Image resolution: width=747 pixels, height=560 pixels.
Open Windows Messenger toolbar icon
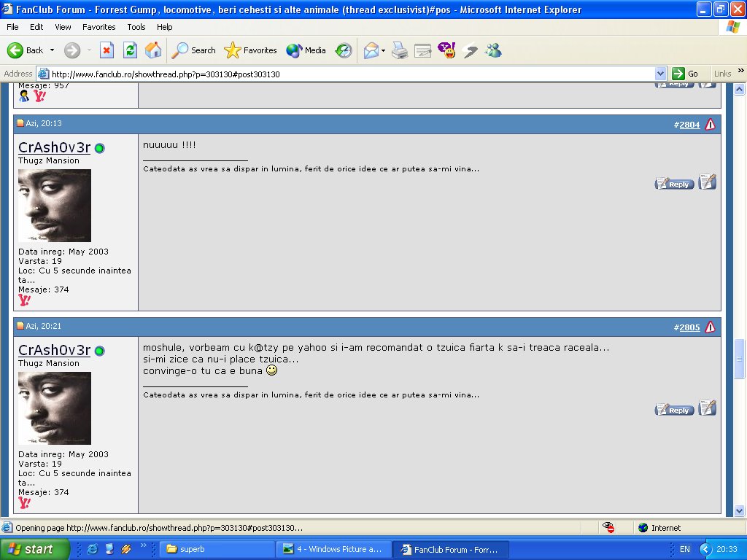coord(493,50)
